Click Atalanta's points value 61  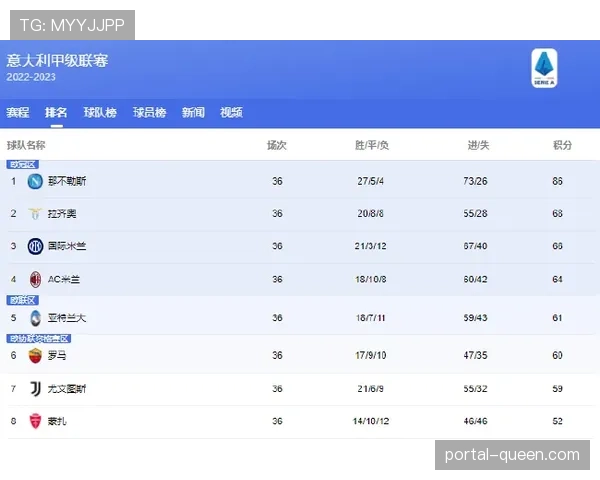pyautogui.click(x=558, y=318)
